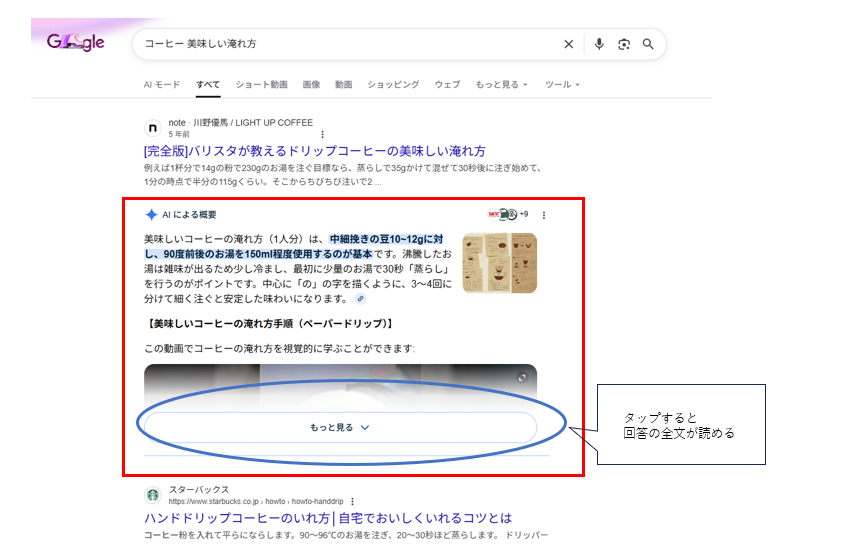This screenshot has width=849, height=546.
Task: Clear the search box with the X icon
Action: tap(569, 44)
